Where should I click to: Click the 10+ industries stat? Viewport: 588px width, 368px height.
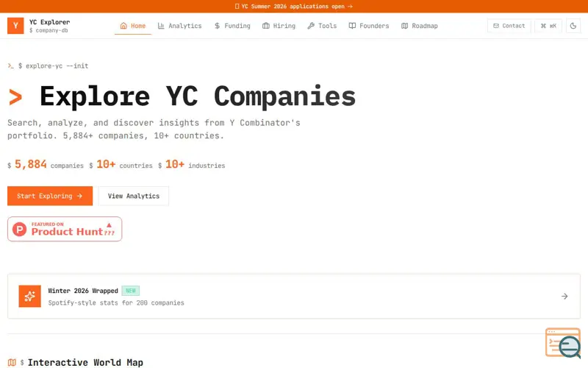[192, 164]
